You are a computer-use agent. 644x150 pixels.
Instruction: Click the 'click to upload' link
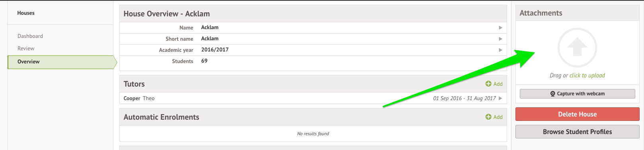(x=587, y=75)
